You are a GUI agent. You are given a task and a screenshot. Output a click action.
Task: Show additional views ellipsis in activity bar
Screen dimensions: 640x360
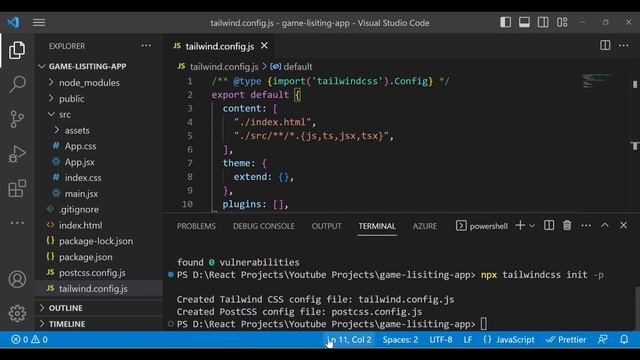(17, 223)
